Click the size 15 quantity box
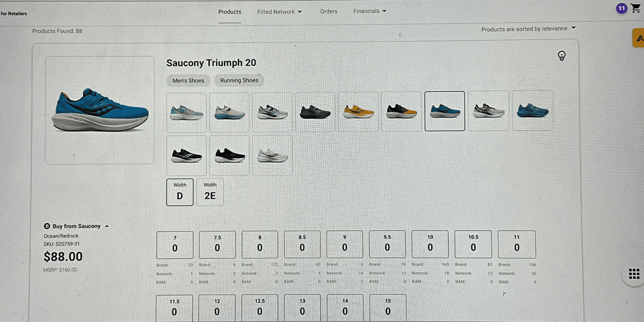644x322 pixels. tap(388, 308)
